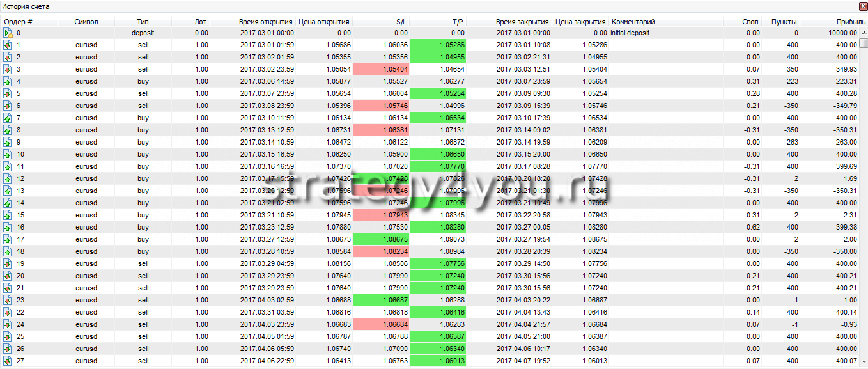This screenshot has height=369, width=868.
Task: Click the sell icon beside order 23
Action: [8, 300]
